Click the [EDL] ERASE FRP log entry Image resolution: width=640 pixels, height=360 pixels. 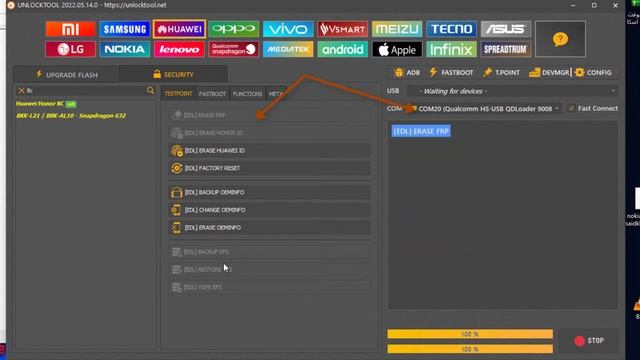coord(421,131)
